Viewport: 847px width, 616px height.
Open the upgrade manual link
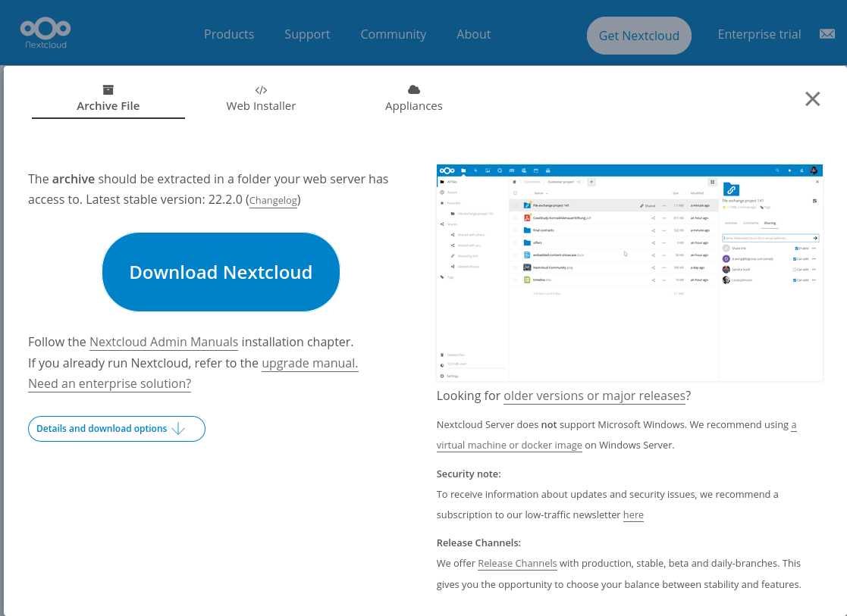pos(310,363)
